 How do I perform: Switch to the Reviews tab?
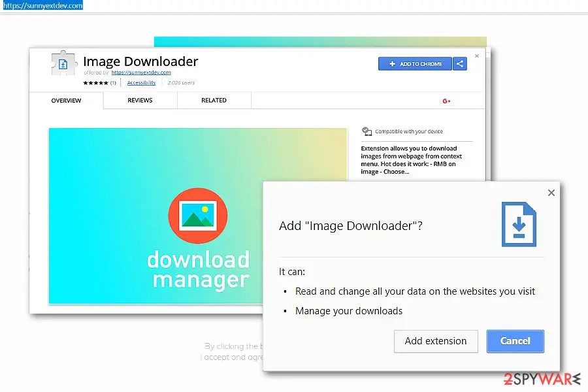point(140,100)
